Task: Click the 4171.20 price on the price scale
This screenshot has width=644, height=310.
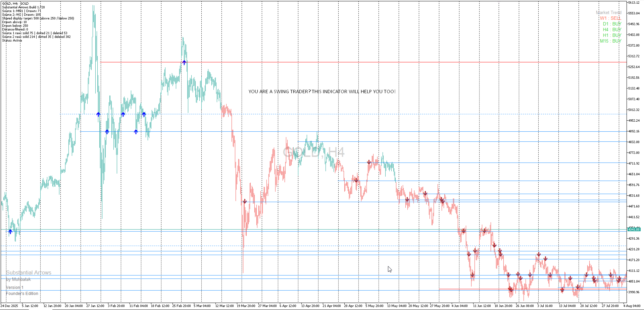Action: click(x=634, y=260)
